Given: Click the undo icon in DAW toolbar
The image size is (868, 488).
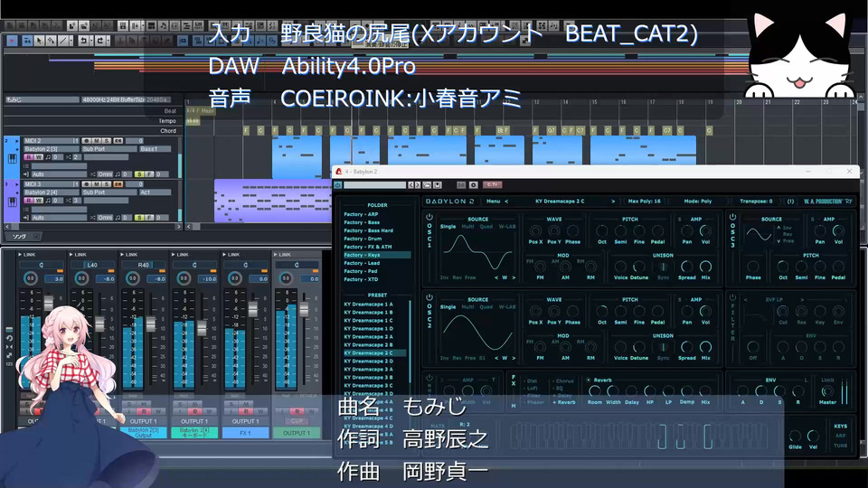Looking at the screenshot, I should coord(82,41).
